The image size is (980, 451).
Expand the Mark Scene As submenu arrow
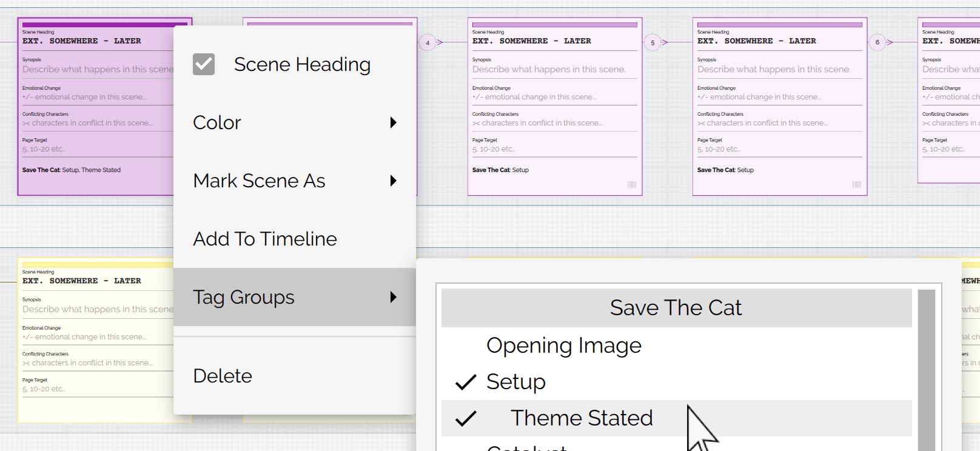point(394,181)
